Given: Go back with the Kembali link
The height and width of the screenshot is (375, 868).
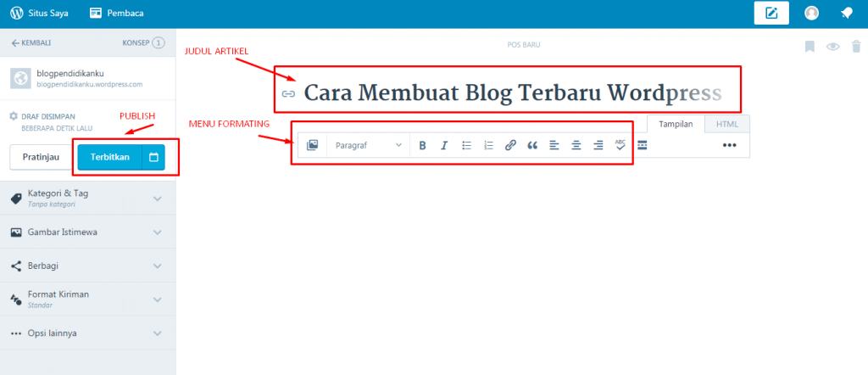Looking at the screenshot, I should coord(31,42).
